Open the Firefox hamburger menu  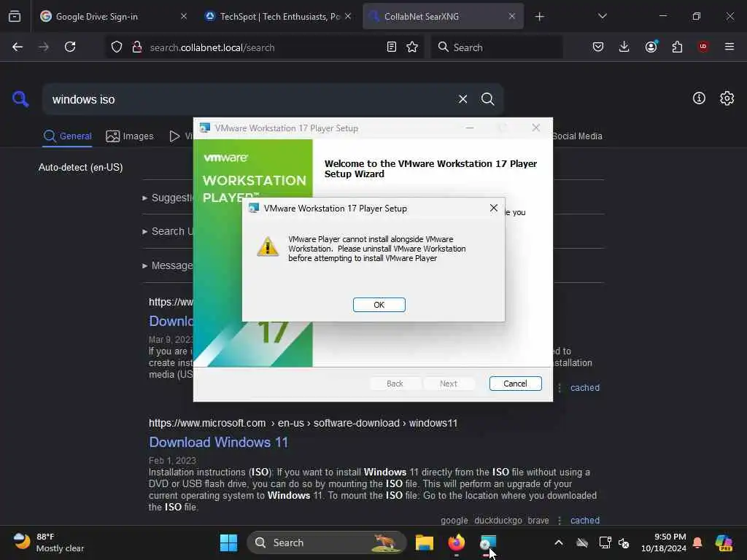click(x=729, y=47)
